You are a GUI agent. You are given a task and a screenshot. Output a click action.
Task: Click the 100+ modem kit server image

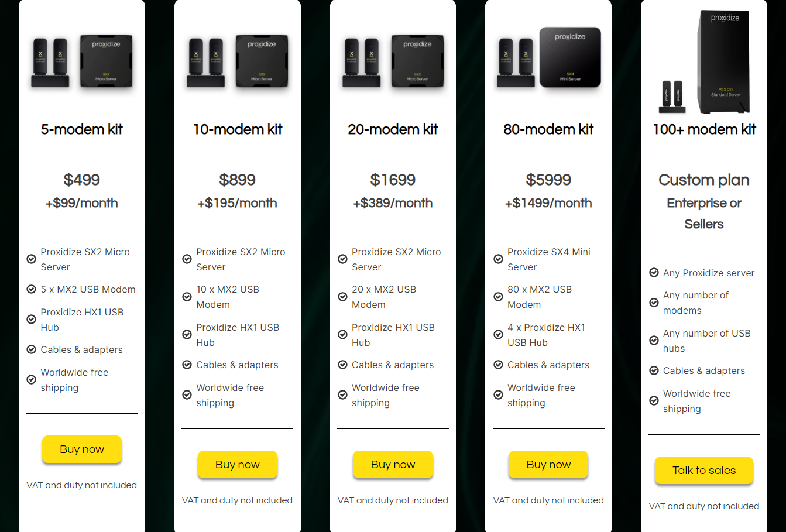725,62
